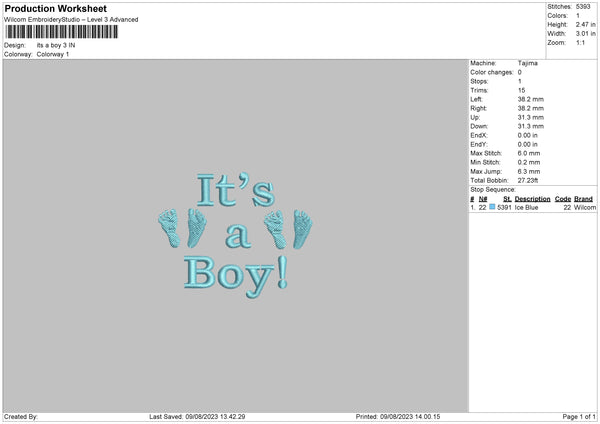Click the Ice Blue color swatch
600x424 pixels.
[x=493, y=207]
